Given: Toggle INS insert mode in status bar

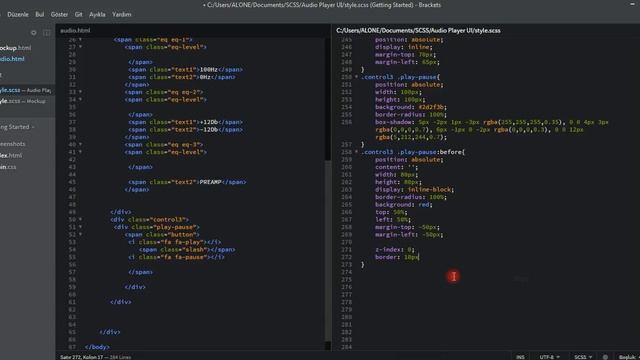Looking at the screenshot, I should point(520,357).
